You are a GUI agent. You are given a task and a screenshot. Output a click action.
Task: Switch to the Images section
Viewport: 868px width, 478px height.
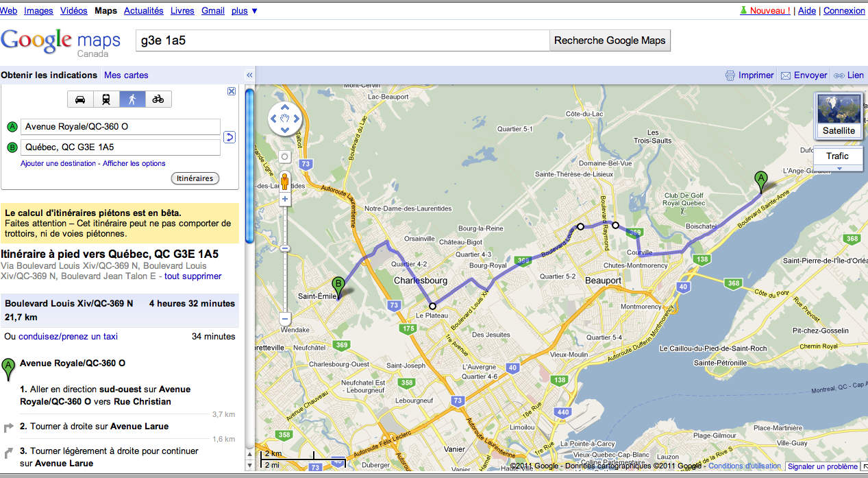pos(38,10)
